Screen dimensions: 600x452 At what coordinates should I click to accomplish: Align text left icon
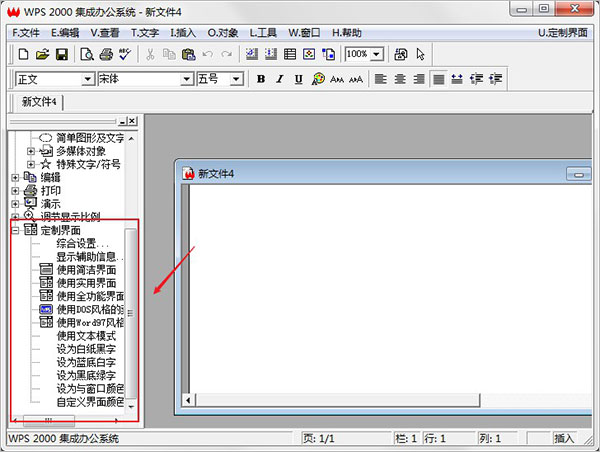click(380, 79)
